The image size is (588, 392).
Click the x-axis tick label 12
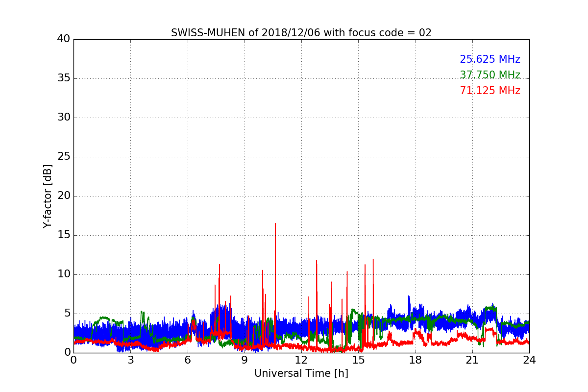(x=301, y=360)
